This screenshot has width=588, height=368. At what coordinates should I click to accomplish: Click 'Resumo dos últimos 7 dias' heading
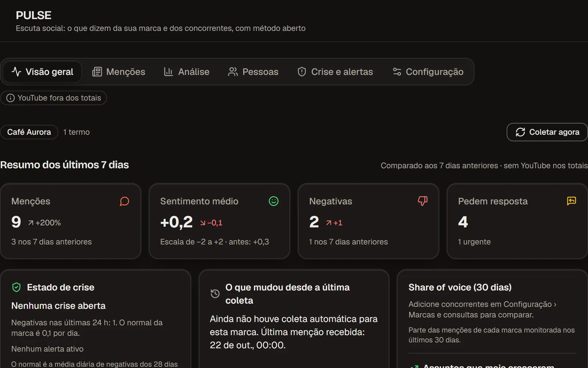click(x=64, y=165)
